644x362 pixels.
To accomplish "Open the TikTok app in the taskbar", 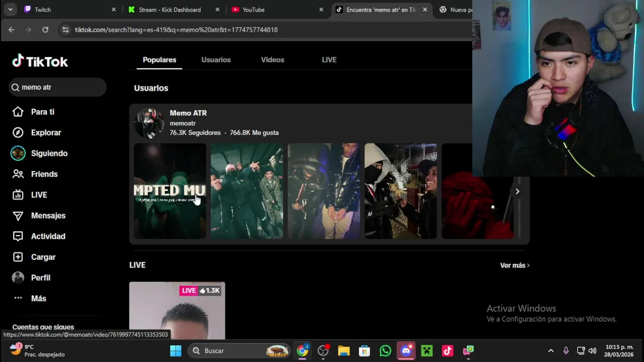I will click(448, 351).
